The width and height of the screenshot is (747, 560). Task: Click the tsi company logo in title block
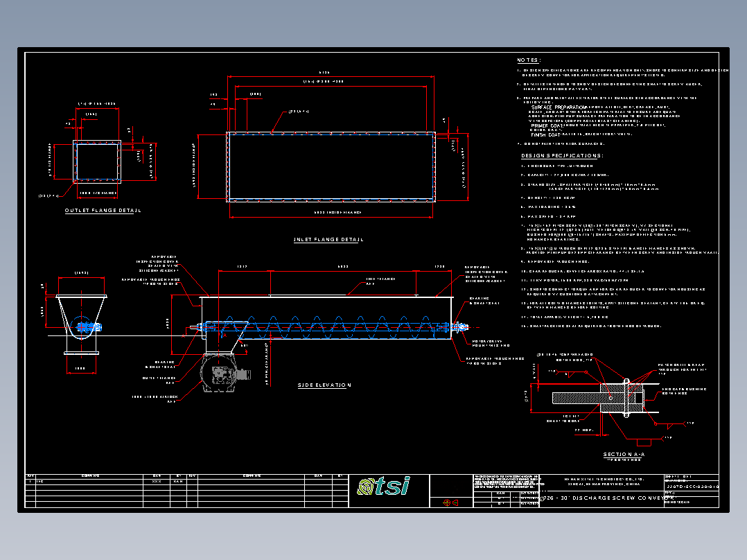[384, 486]
